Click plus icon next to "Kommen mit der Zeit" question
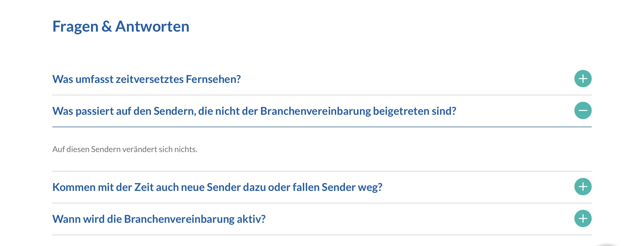 point(583,187)
